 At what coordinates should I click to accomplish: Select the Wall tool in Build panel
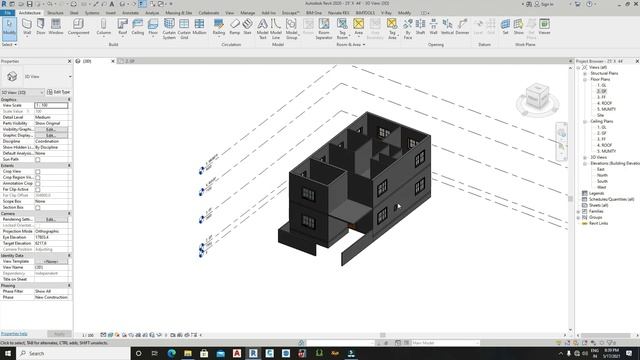click(27, 27)
